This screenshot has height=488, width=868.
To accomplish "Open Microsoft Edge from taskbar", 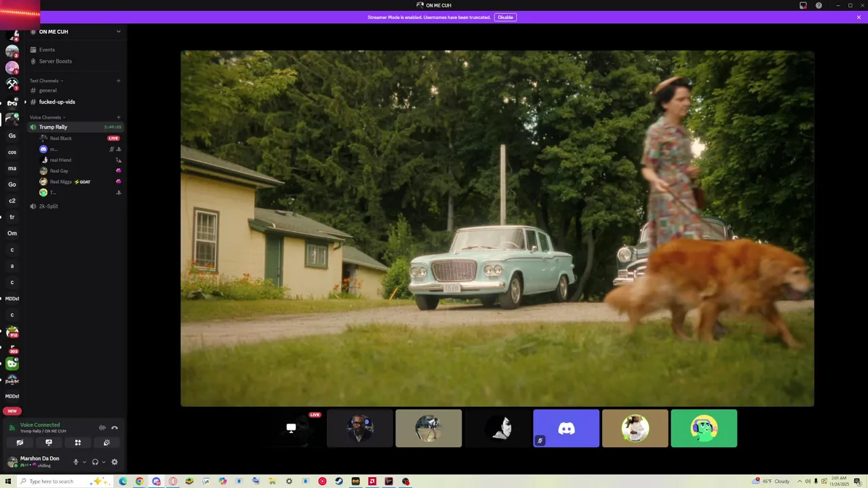I will pyautogui.click(x=123, y=481).
